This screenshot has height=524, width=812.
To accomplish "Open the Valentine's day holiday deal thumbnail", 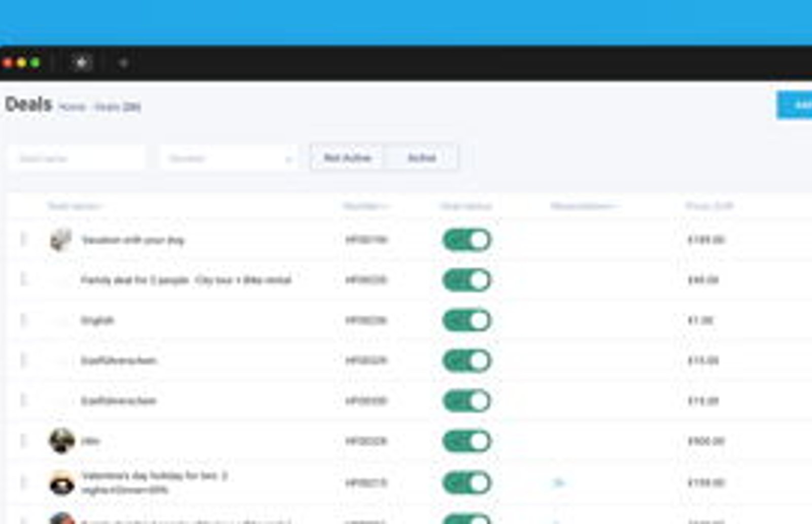I will tap(62, 483).
